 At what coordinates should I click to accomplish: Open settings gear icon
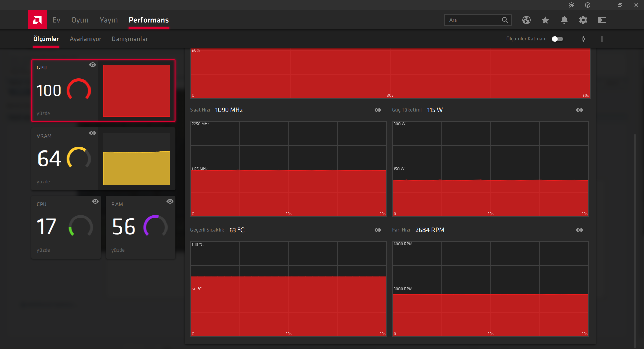click(x=583, y=20)
